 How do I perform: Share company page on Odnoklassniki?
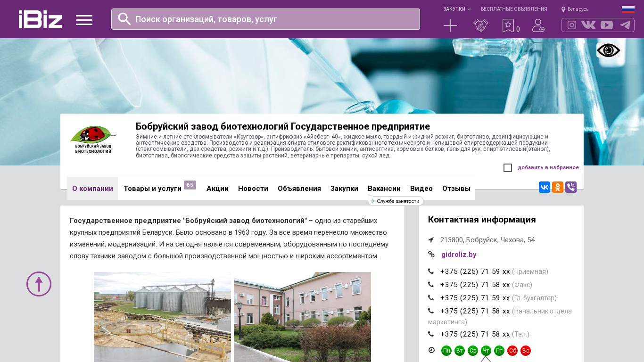click(558, 187)
